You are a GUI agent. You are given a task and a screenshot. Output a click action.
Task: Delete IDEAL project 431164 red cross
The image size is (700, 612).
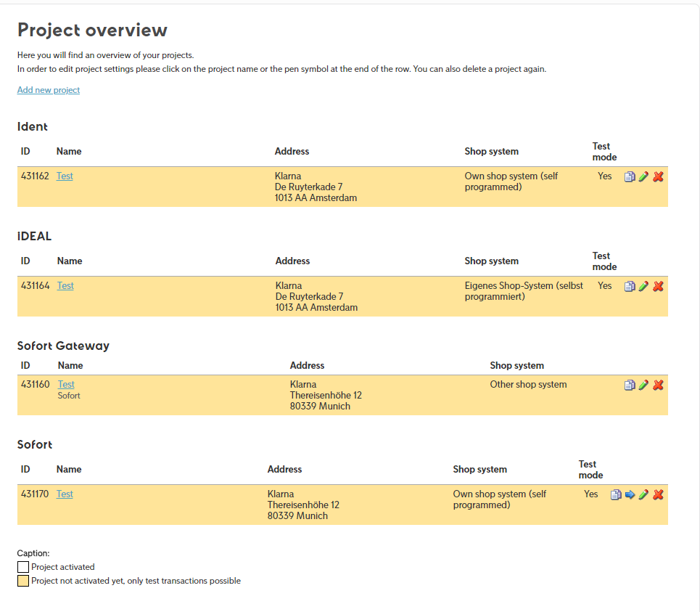pos(658,286)
